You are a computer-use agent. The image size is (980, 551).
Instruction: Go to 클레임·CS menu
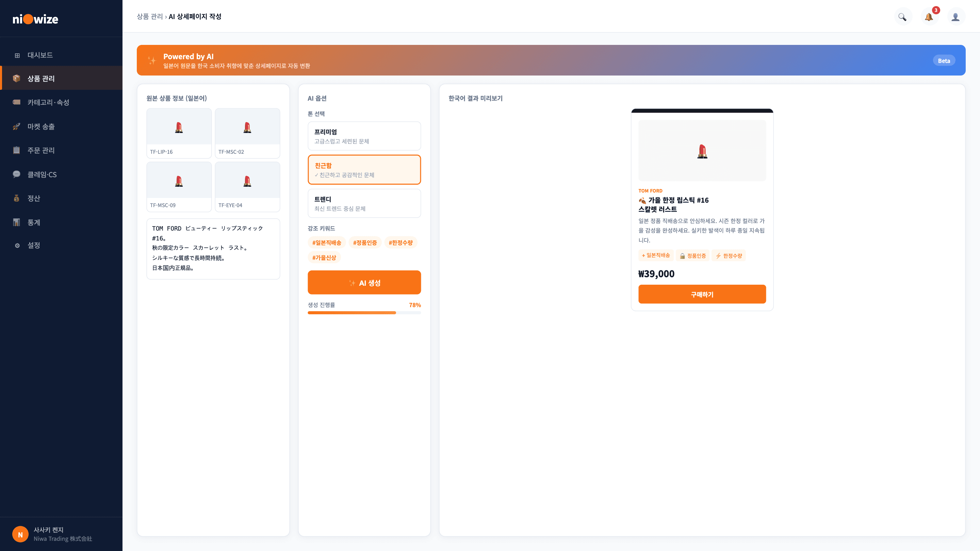pyautogui.click(x=61, y=174)
